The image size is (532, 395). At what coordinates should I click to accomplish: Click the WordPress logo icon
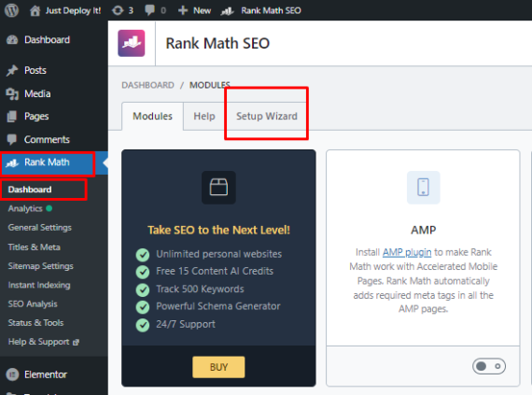tap(11, 10)
